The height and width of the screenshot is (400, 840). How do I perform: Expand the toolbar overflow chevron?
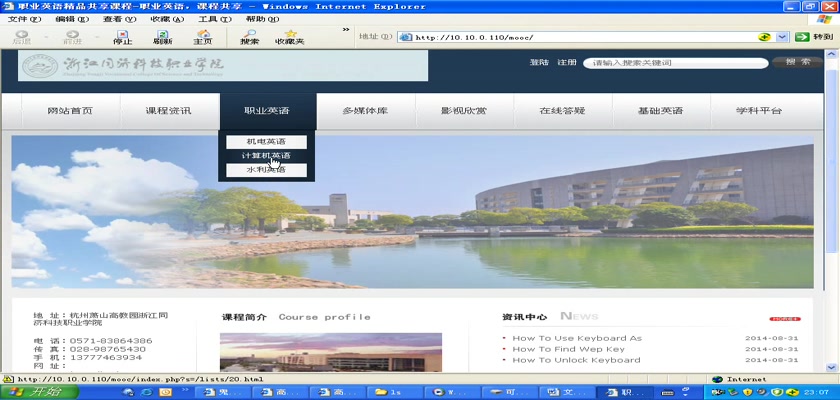(x=346, y=29)
